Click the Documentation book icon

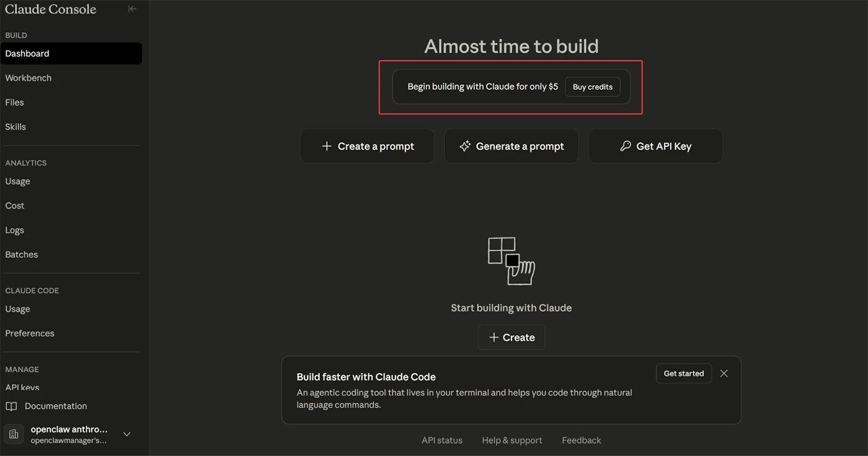coord(11,406)
